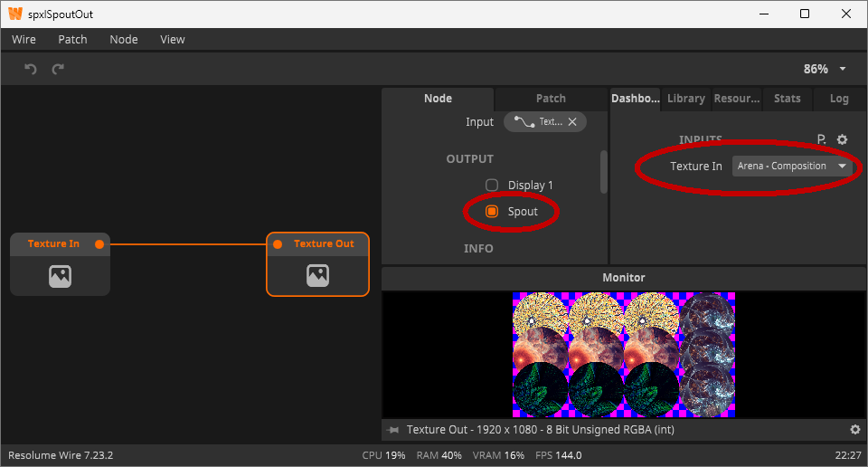Switch to the Stats tab
The image size is (868, 467).
[787, 99]
